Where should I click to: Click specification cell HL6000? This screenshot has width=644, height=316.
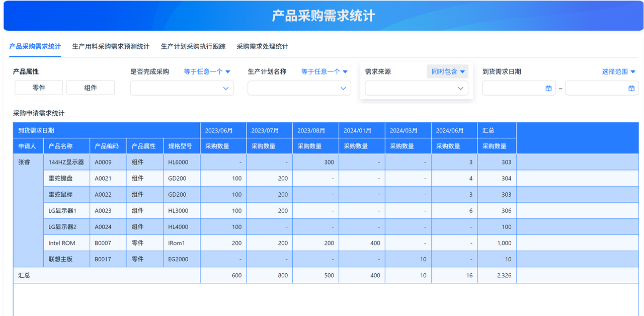coord(182,162)
